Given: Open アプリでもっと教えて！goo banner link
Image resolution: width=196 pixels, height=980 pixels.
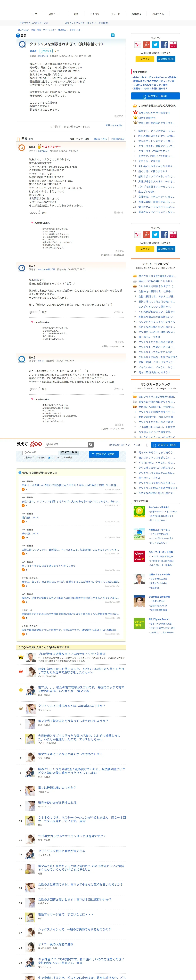Looking at the screenshot, I should tap(33, 23).
